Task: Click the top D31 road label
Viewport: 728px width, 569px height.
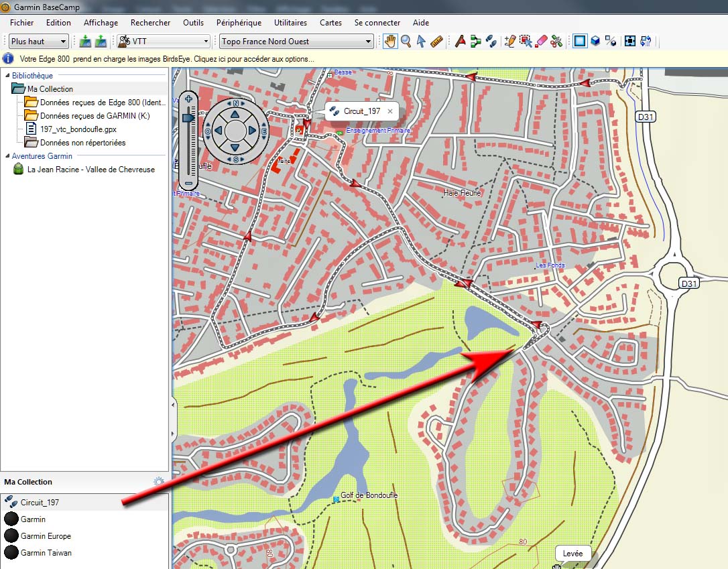Action: pos(646,117)
